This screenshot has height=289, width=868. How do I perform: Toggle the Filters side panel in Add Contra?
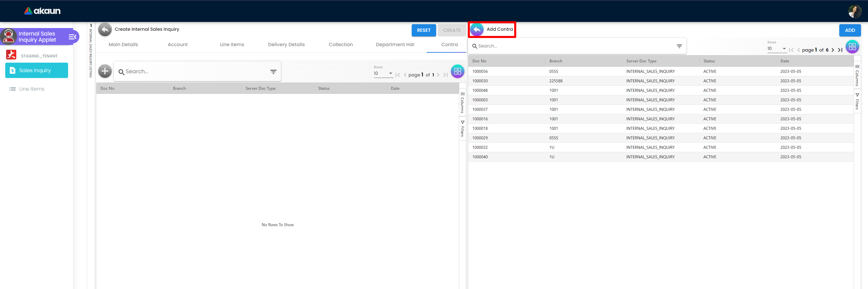(x=857, y=101)
